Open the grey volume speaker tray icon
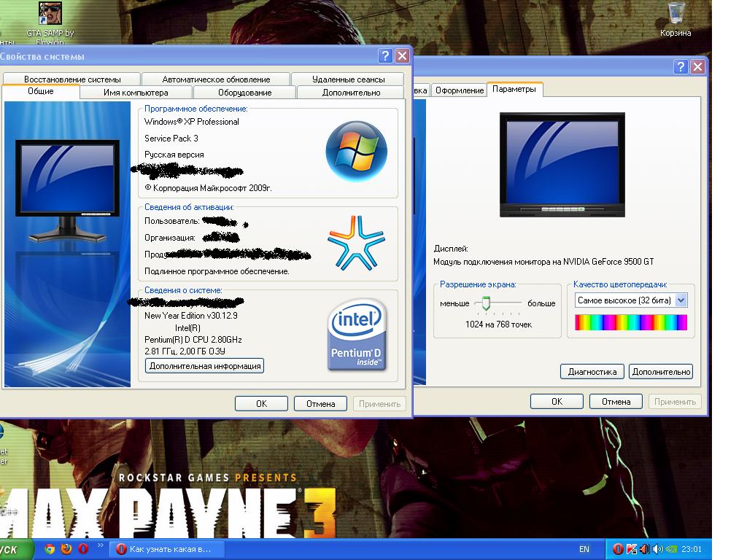Viewport: 747px width, 560px height. pyautogui.click(x=658, y=549)
